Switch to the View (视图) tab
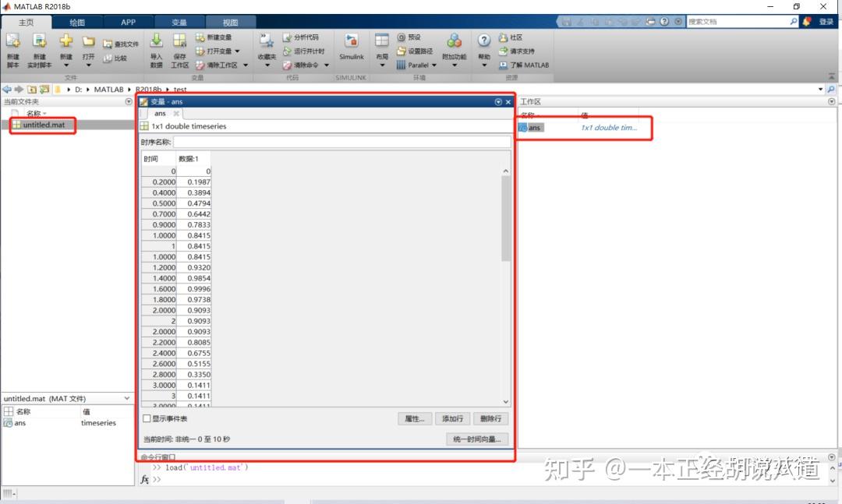Image resolution: width=842 pixels, height=504 pixels. pyautogui.click(x=230, y=22)
